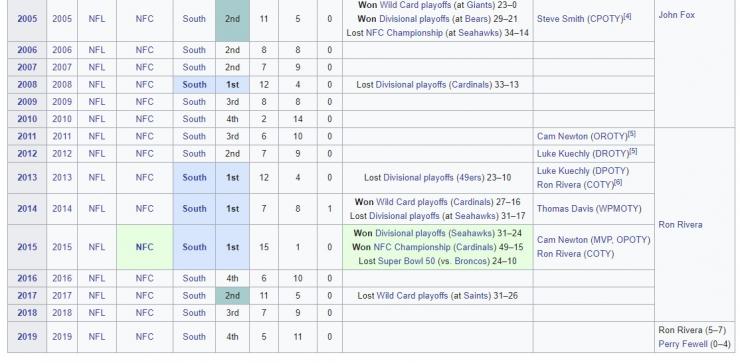
Task: Click NFC conference link in 2015 row
Action: coord(144,247)
